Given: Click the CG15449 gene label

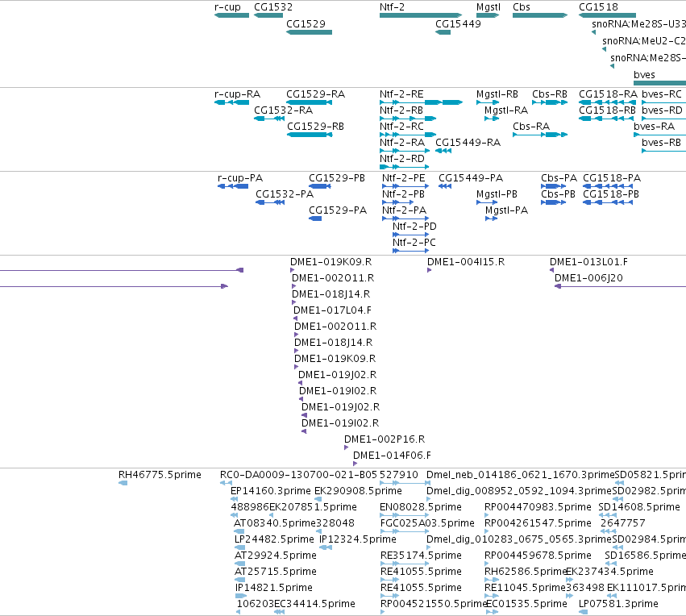Looking at the screenshot, I should 458,23.
